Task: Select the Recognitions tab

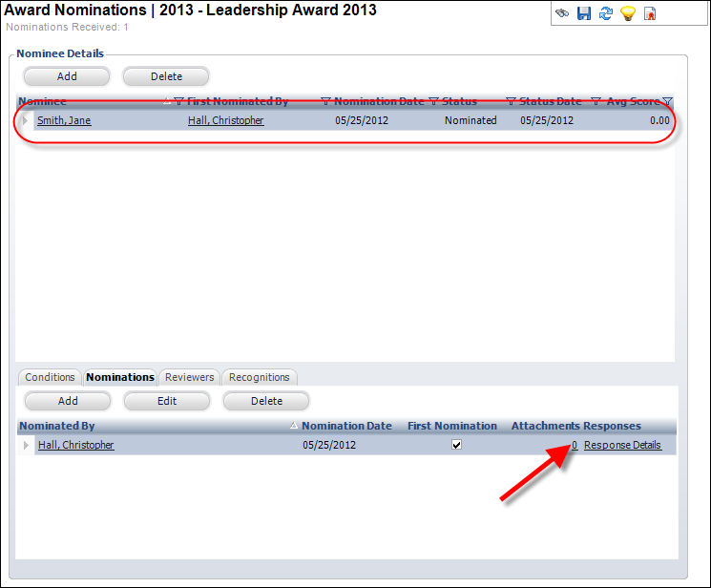Action: tap(260, 377)
